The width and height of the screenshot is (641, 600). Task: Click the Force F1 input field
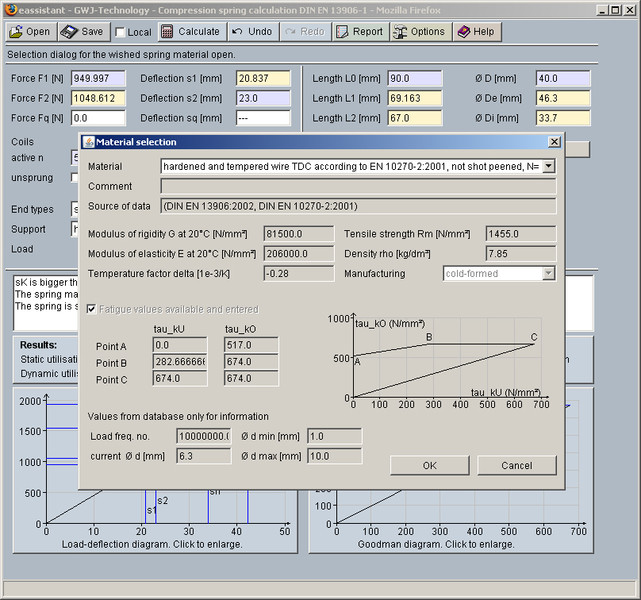click(x=98, y=78)
